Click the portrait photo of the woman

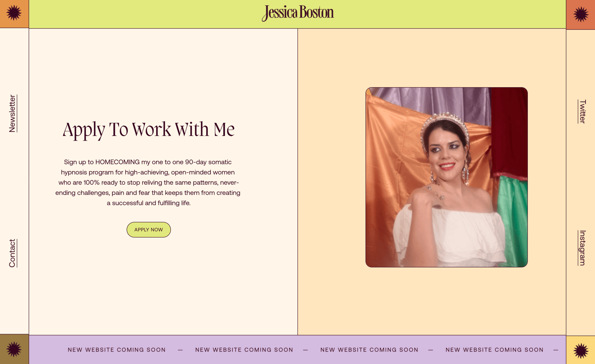click(x=446, y=177)
